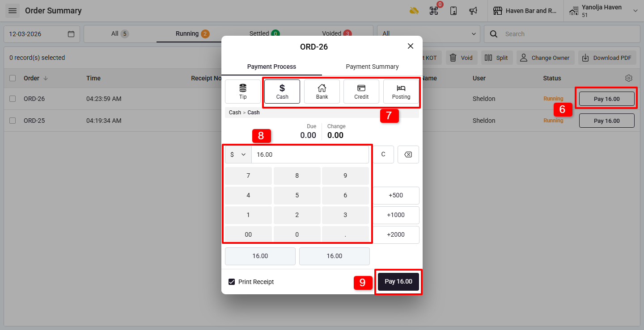Click the amount input field
The height and width of the screenshot is (330, 644).
(310, 155)
